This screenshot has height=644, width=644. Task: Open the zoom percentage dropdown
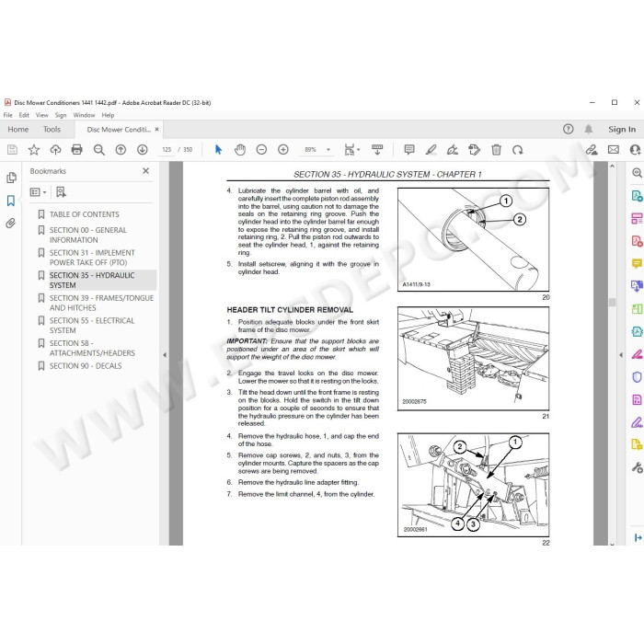coord(328,149)
